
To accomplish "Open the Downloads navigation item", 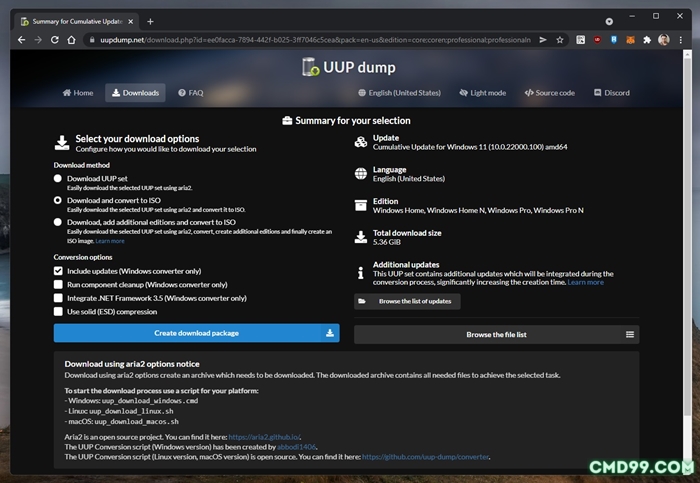I will [135, 93].
